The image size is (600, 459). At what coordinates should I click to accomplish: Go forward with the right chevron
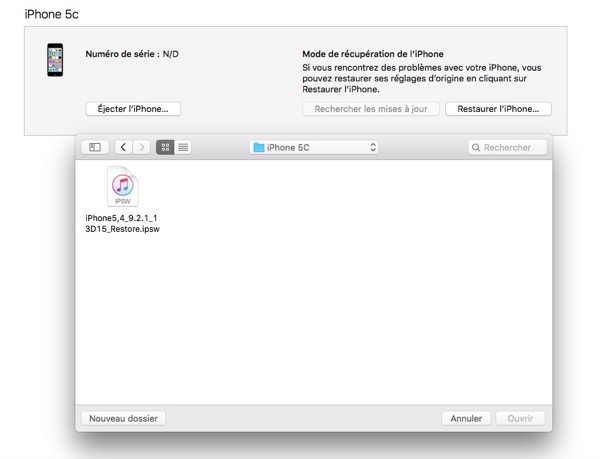[142, 147]
